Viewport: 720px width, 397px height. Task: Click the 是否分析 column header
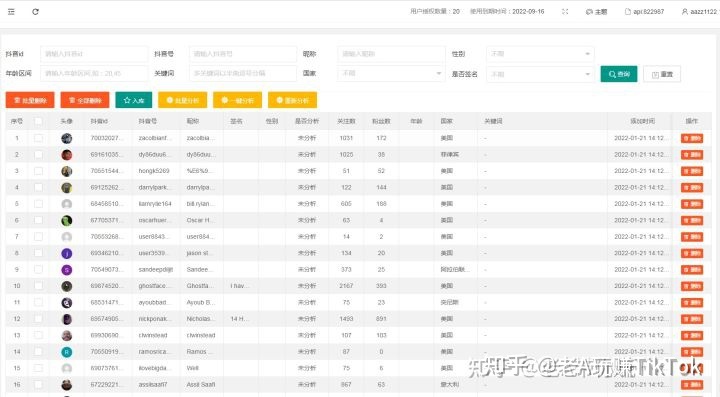pyautogui.click(x=307, y=121)
